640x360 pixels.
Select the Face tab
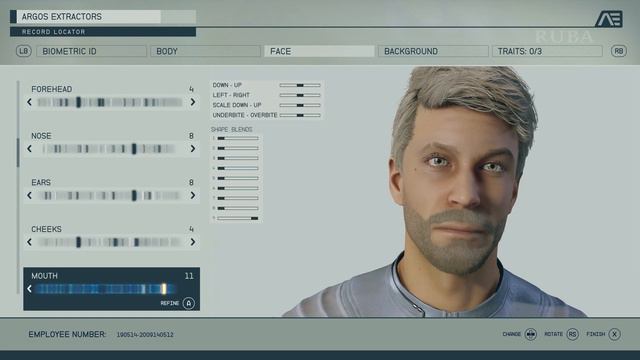[319, 51]
